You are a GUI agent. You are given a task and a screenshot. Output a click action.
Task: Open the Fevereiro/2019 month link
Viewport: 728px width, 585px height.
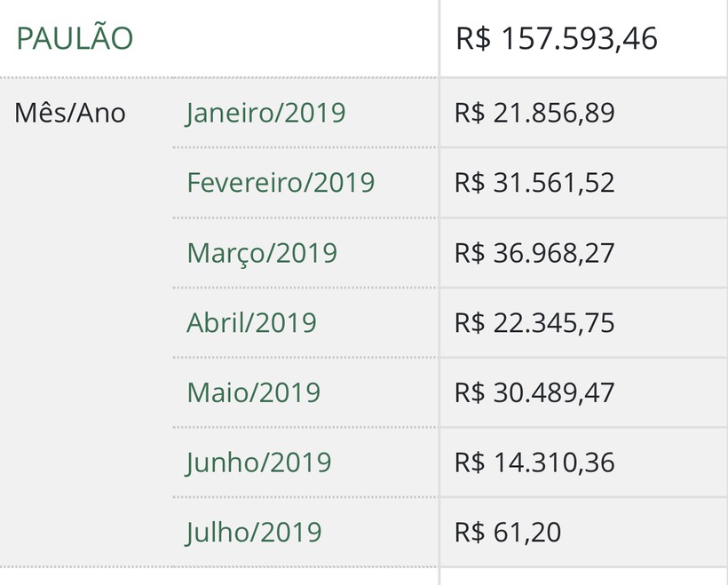281,183
